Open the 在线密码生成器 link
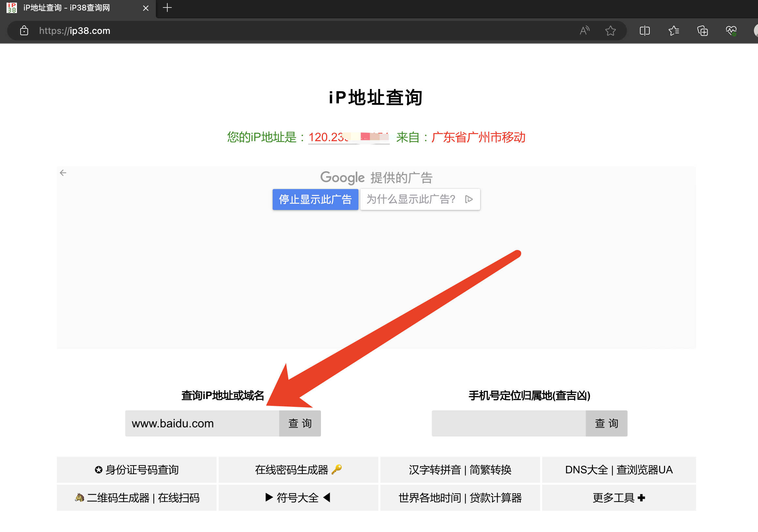The width and height of the screenshot is (758, 532). [298, 469]
